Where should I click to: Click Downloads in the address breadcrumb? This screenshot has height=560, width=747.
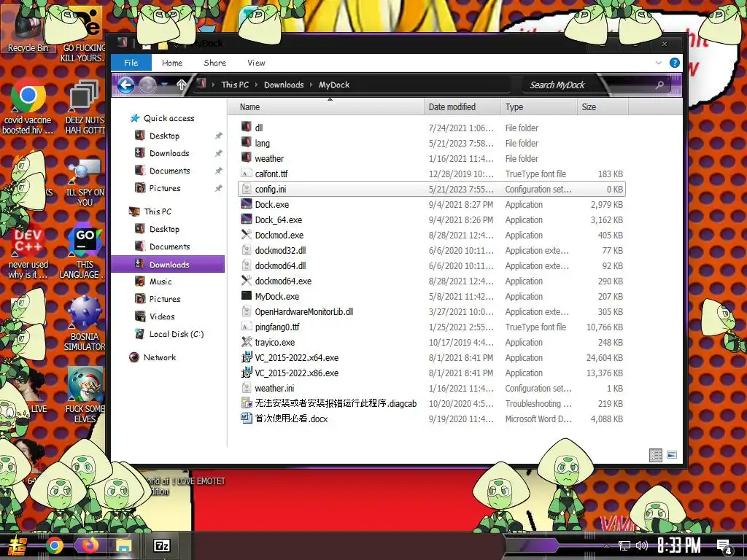[284, 85]
